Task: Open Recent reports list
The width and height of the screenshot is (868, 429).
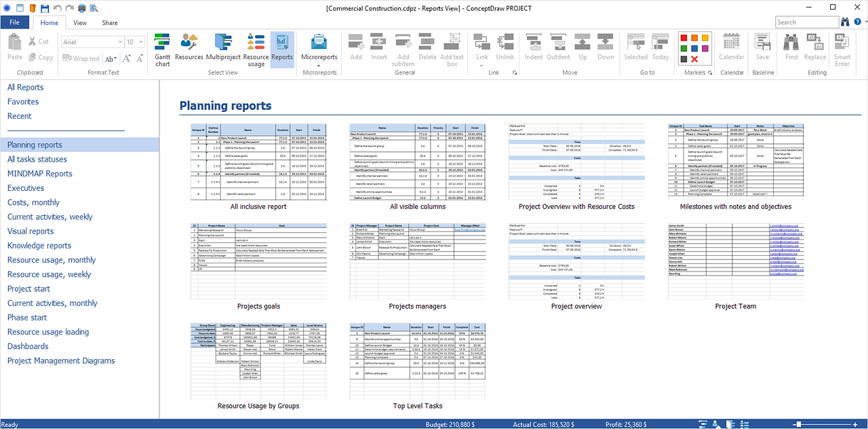Action: (x=19, y=116)
